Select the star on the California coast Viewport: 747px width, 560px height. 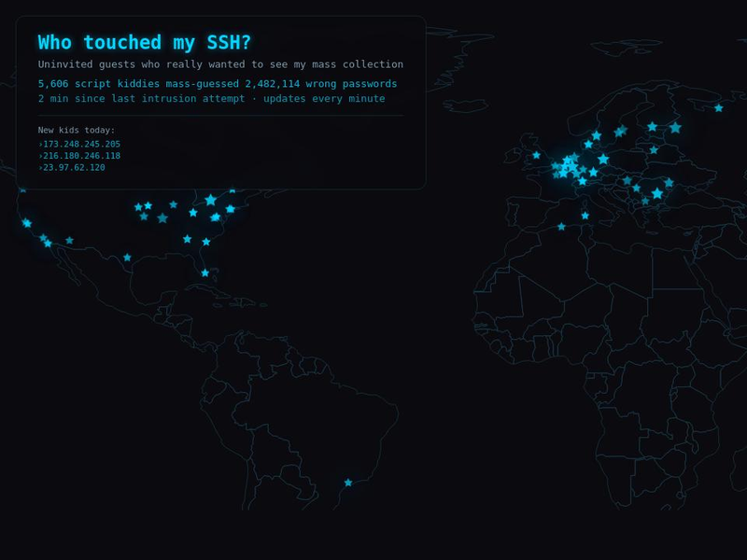(x=26, y=221)
